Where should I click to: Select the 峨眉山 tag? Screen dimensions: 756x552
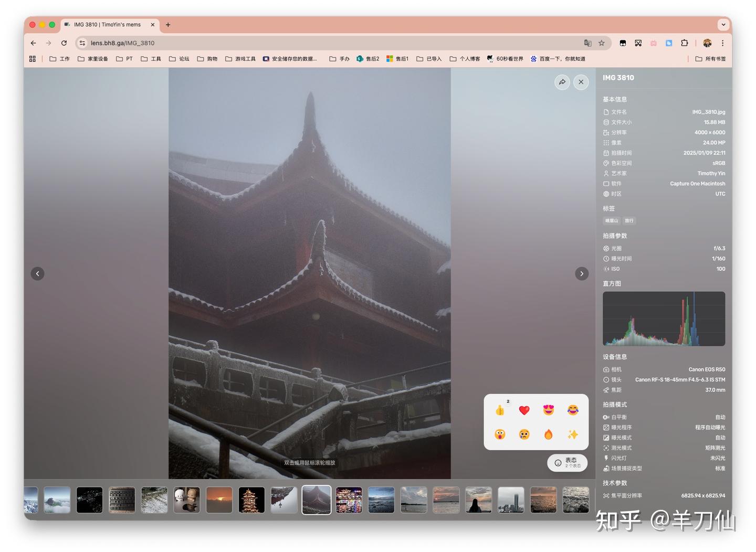(x=612, y=221)
